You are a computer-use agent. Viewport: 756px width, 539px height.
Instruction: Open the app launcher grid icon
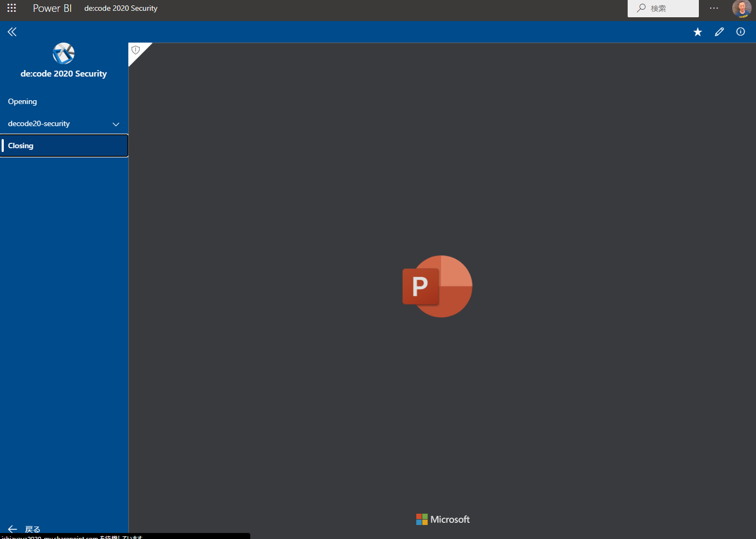click(11, 8)
